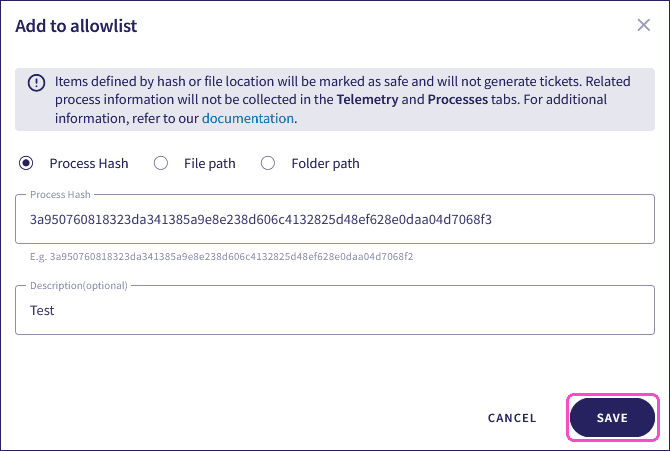The width and height of the screenshot is (670, 451).
Task: Close the Add to allowlist dialog
Action: 643,25
